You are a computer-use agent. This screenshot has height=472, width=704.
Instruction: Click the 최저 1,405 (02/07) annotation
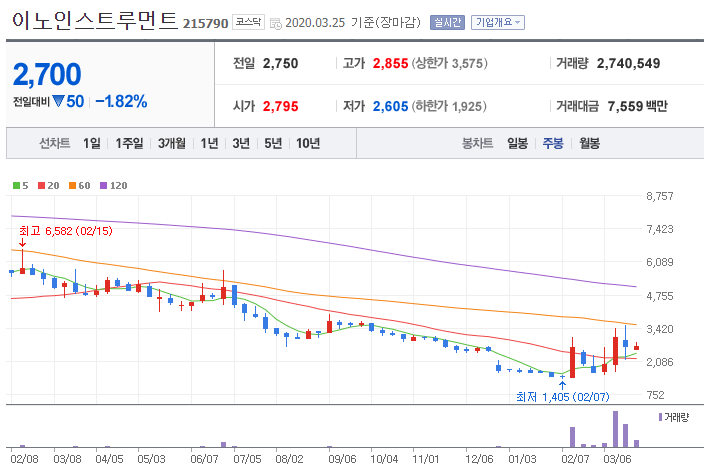(563, 397)
